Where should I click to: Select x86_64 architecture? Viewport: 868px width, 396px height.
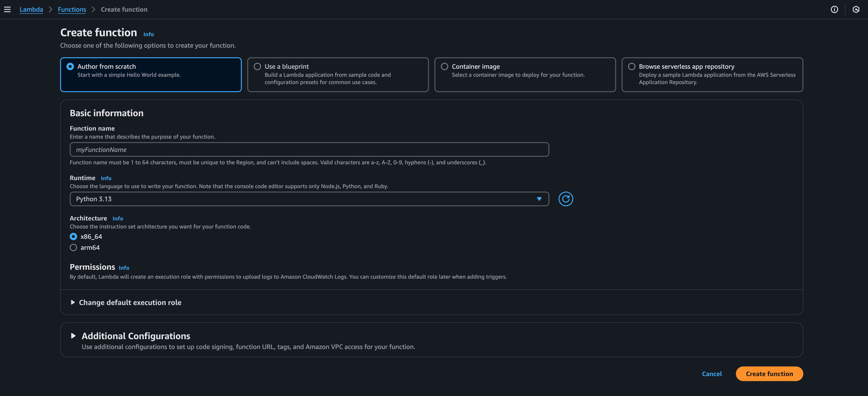tap(73, 237)
